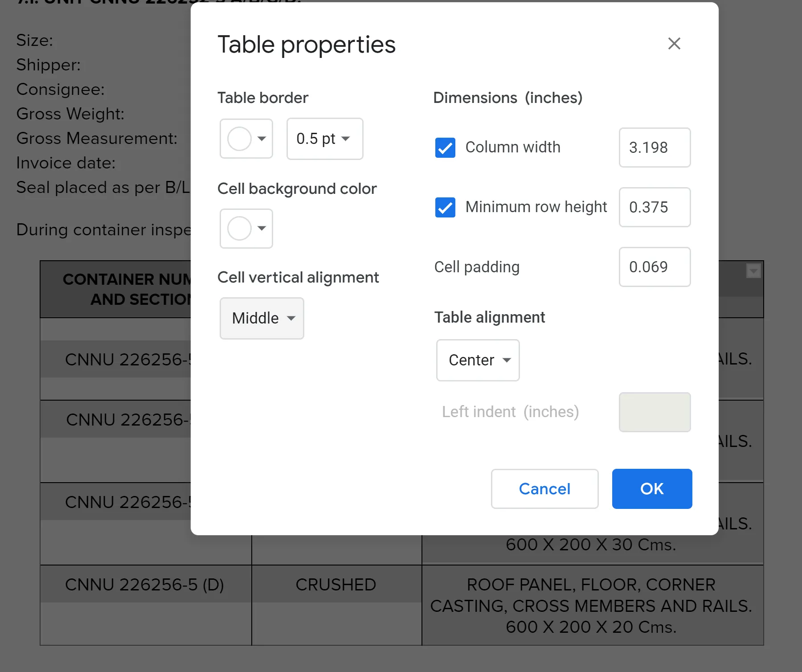Click the ROOF PANEL, FLOOR, CORNER cell text

coord(591,585)
